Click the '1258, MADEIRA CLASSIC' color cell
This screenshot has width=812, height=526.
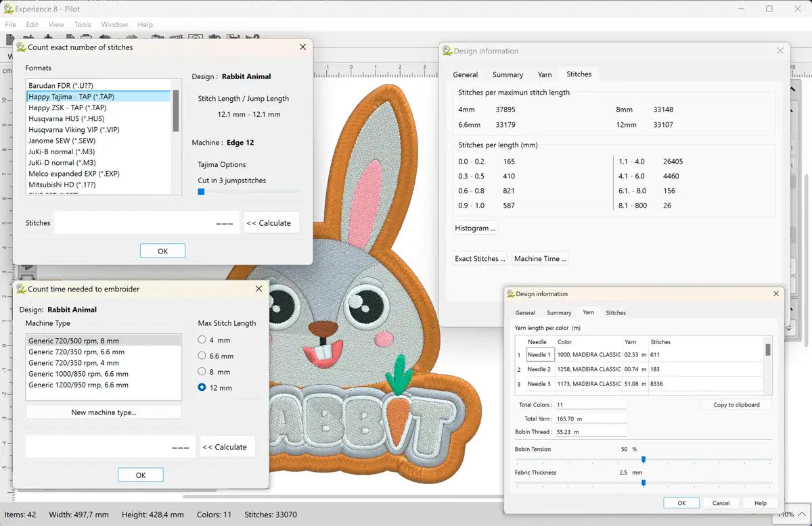pyautogui.click(x=589, y=369)
